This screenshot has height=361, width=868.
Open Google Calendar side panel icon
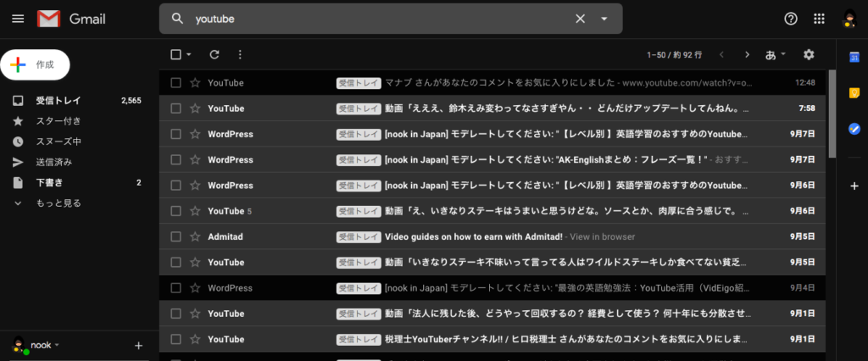pyautogui.click(x=854, y=57)
